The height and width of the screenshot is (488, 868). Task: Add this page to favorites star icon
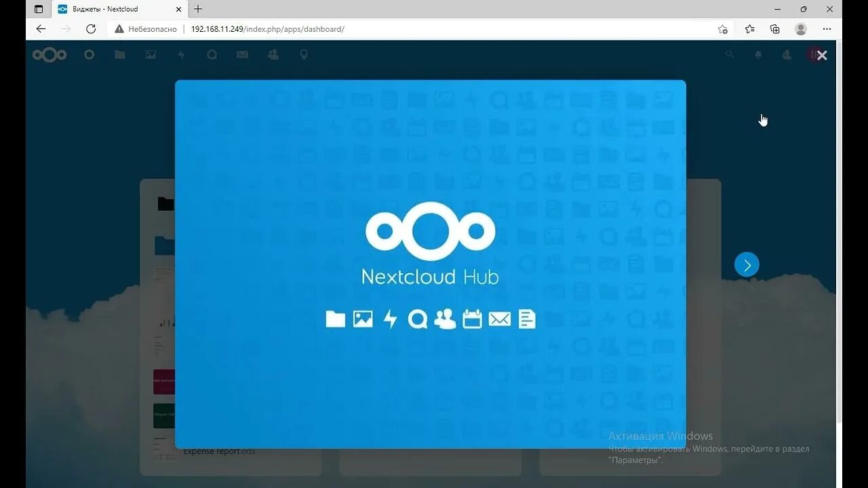(722, 29)
